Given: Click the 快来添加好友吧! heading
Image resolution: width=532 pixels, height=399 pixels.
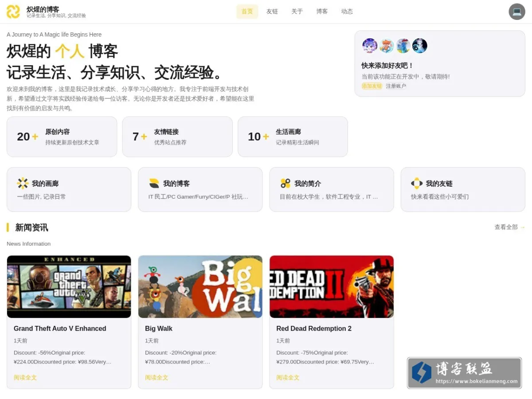Looking at the screenshot, I should [387, 66].
